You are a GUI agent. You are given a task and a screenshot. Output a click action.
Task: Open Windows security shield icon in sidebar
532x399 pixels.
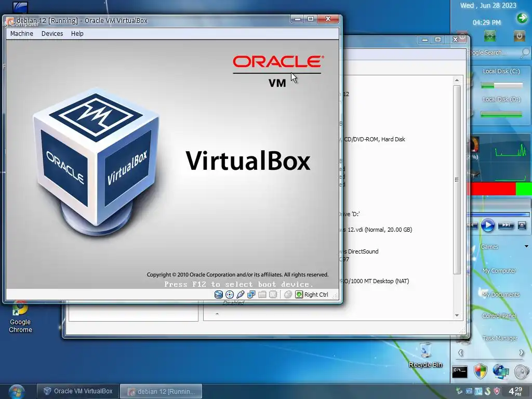[481, 371]
